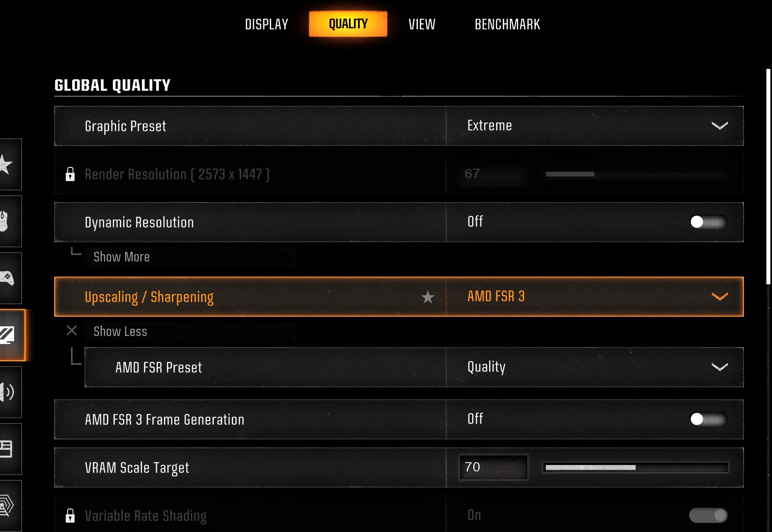Open the interface settings category icon
The height and width of the screenshot is (532, 772).
(x=7, y=449)
